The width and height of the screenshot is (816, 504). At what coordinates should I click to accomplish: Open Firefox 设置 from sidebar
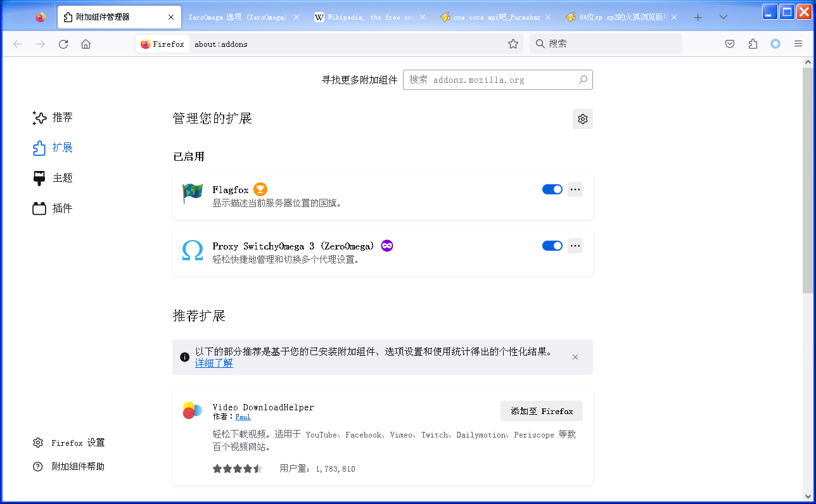(x=68, y=443)
